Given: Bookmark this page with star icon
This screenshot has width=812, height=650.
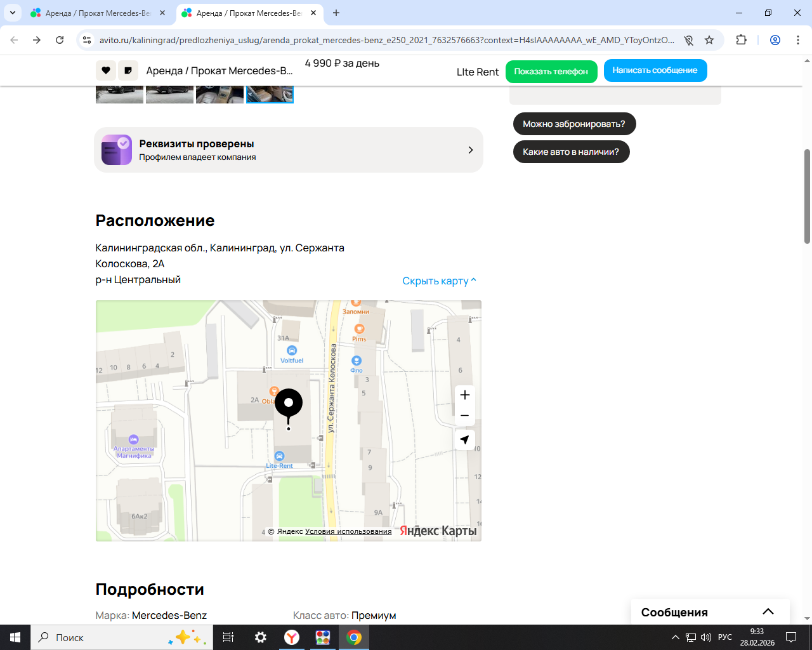Looking at the screenshot, I should tap(709, 40).
